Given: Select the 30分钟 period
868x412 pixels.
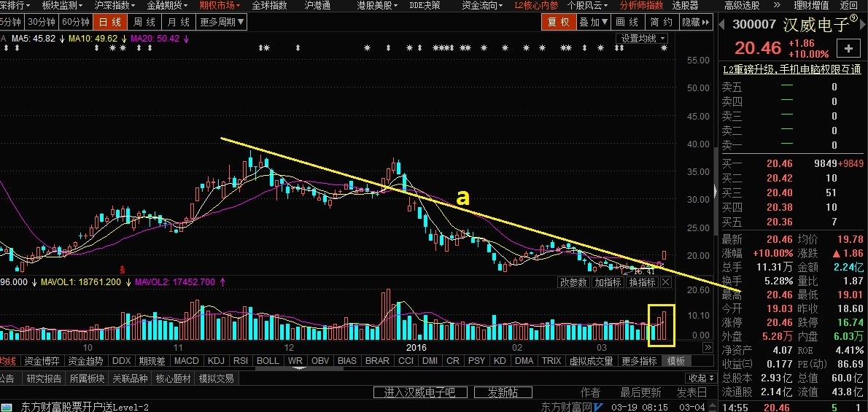Looking at the screenshot, I should [x=42, y=22].
